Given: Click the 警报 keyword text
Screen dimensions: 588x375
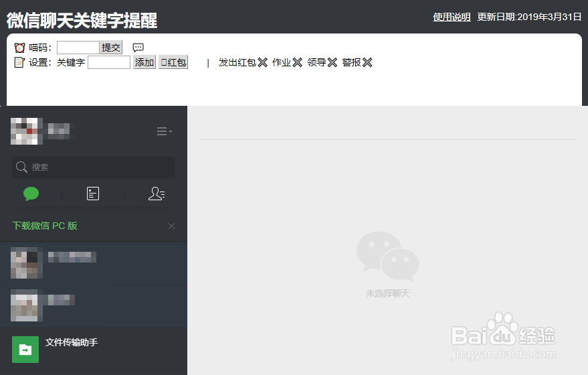Looking at the screenshot, I should [352, 62].
